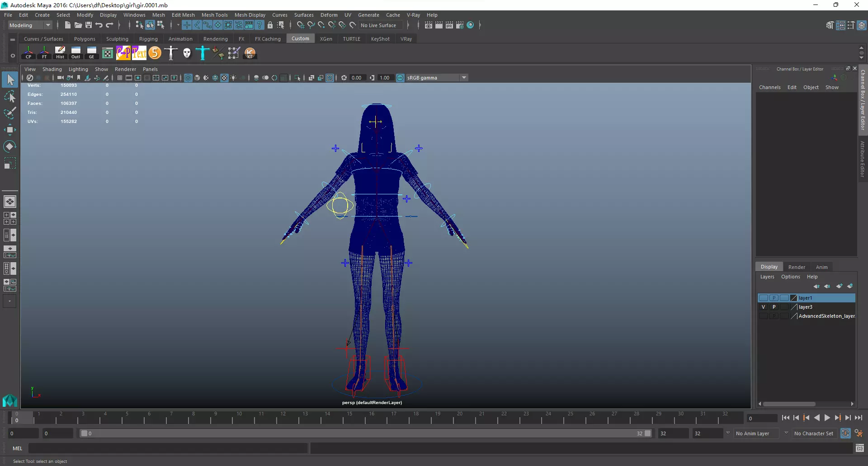Open the No Character Set dropdown
Screen dimensions: 868x466
point(814,433)
